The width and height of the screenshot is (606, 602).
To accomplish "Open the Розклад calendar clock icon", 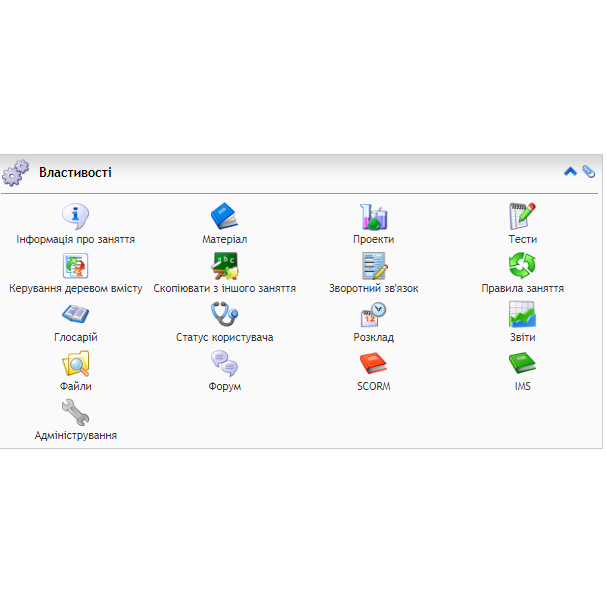I will pyautogui.click(x=373, y=315).
